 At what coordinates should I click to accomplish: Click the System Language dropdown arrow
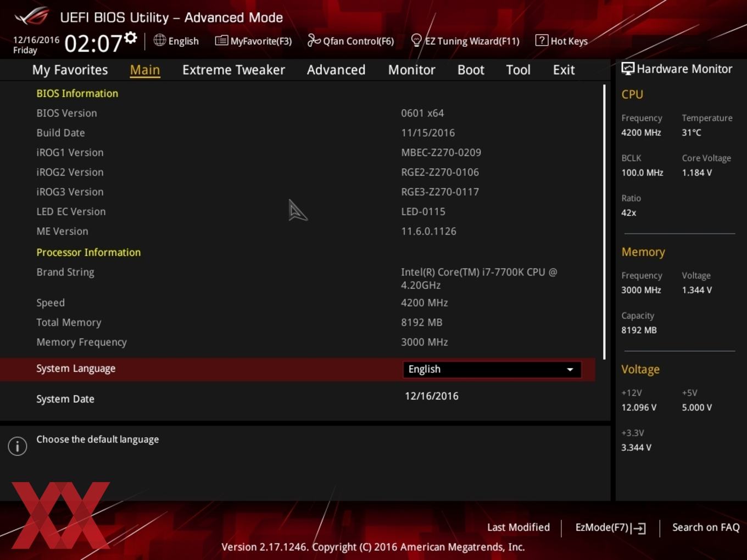(570, 369)
